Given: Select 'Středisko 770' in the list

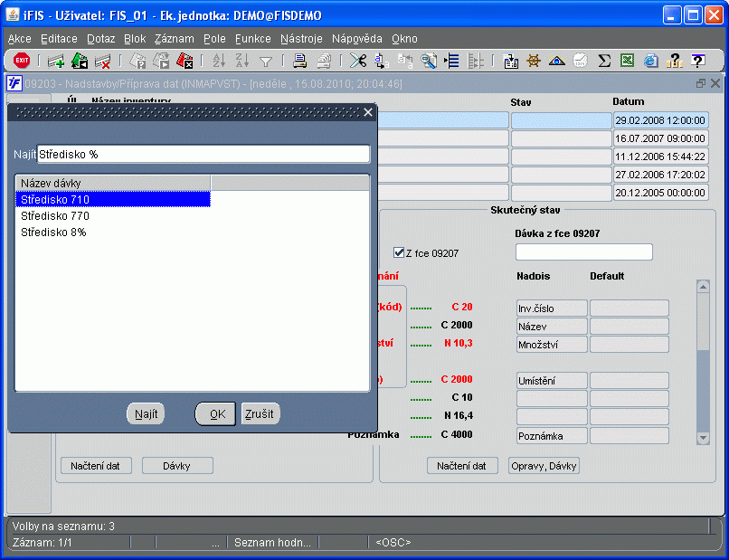Looking at the screenshot, I should click(x=113, y=216).
